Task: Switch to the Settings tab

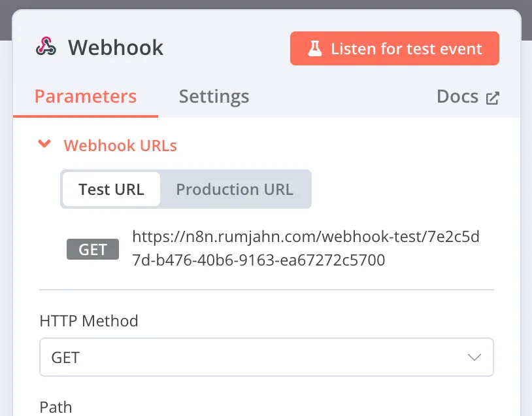Action: (x=214, y=97)
